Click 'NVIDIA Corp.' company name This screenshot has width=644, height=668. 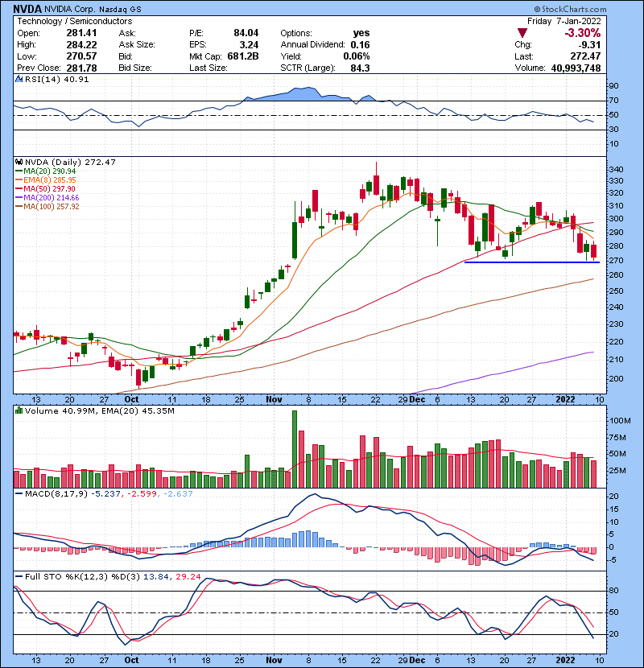coord(70,9)
